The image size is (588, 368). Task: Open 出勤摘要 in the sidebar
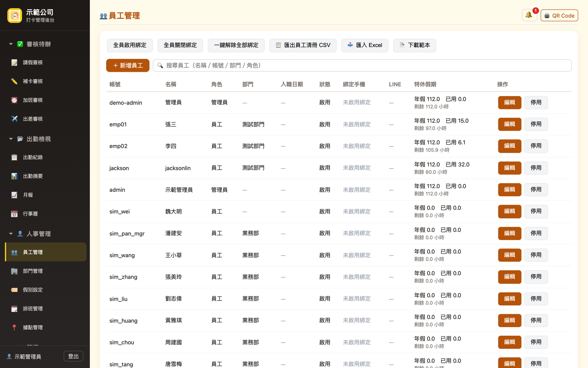click(x=46, y=176)
